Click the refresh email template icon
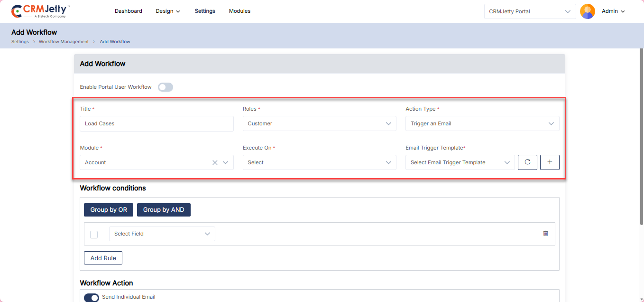This screenshot has height=302, width=644. [x=527, y=162]
